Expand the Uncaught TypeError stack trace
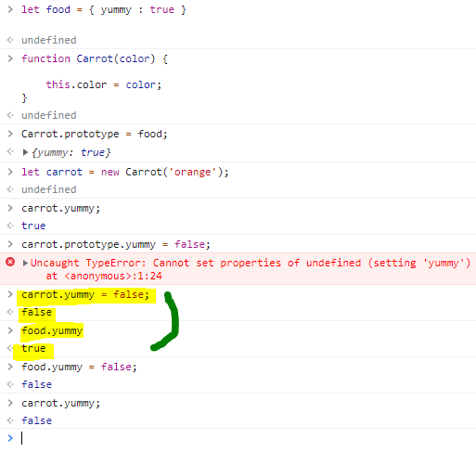Viewport: 476px width, 452px height. click(25, 263)
